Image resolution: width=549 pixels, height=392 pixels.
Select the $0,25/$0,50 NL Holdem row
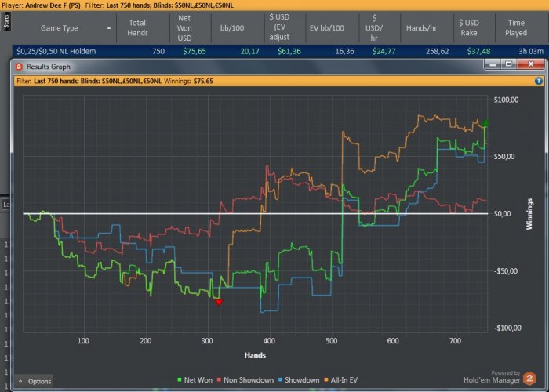pos(279,51)
